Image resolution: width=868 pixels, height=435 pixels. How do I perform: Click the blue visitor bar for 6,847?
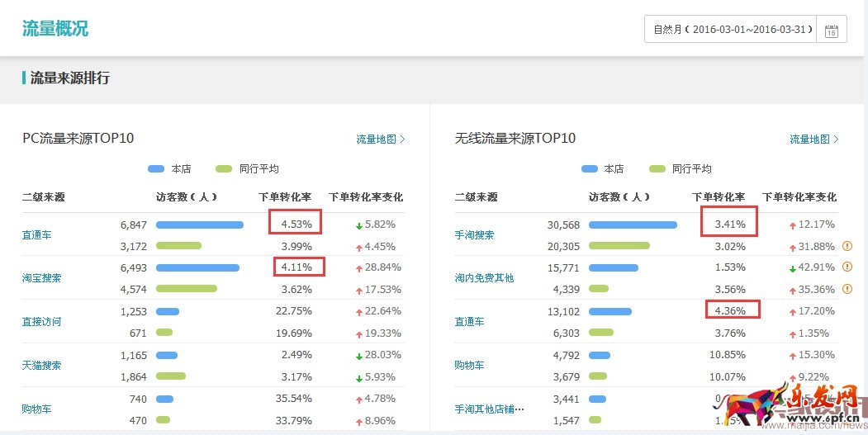click(199, 225)
